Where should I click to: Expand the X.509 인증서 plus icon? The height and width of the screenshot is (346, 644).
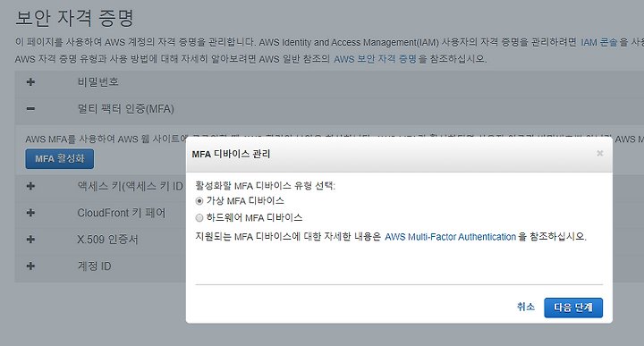(30, 240)
